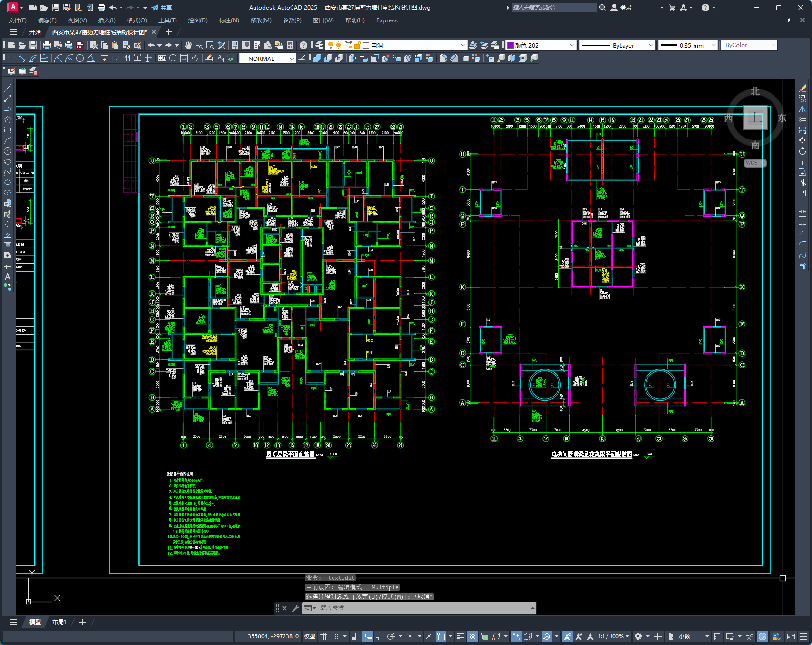Select the Line tool in the draw toolbar

click(8, 88)
